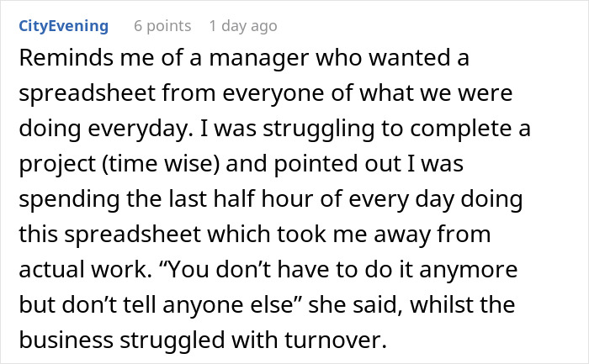Viewport: 589px width, 364px height.
Task: Open the CityEvening user profile link
Action: tap(63, 26)
